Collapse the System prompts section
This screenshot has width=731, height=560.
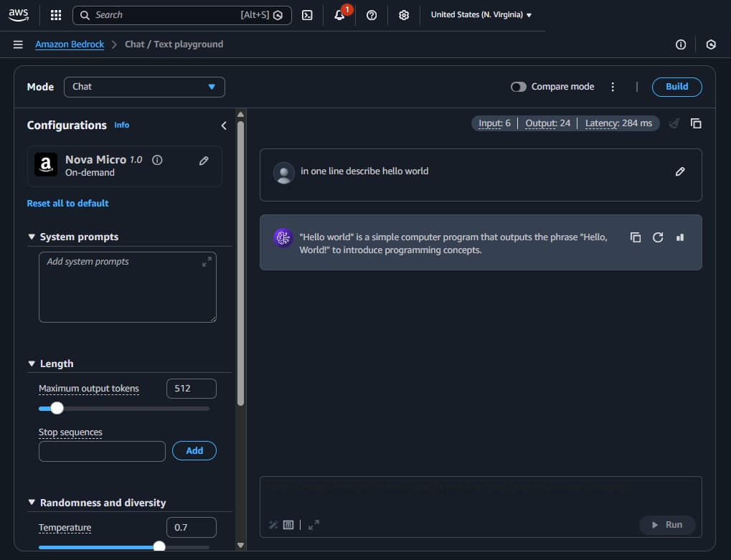point(32,237)
